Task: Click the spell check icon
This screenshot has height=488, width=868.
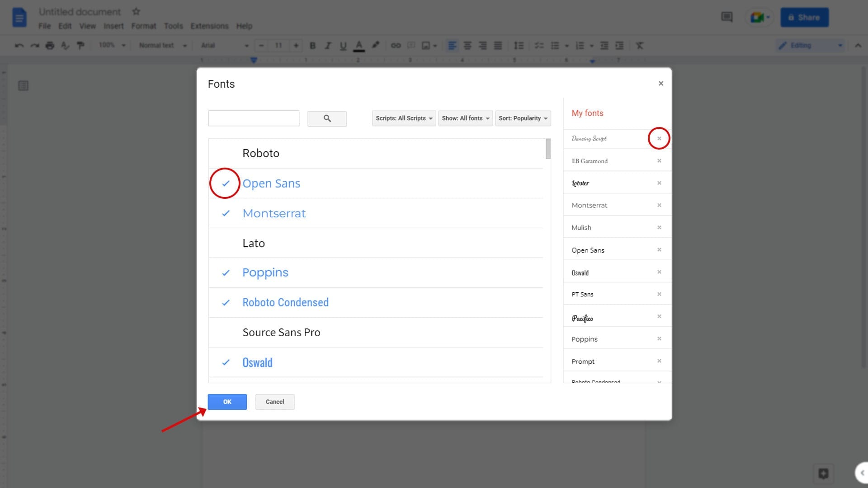Action: (65, 46)
